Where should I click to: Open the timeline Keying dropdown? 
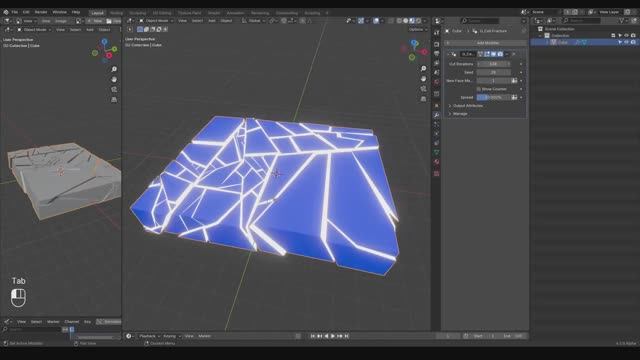(x=172, y=336)
